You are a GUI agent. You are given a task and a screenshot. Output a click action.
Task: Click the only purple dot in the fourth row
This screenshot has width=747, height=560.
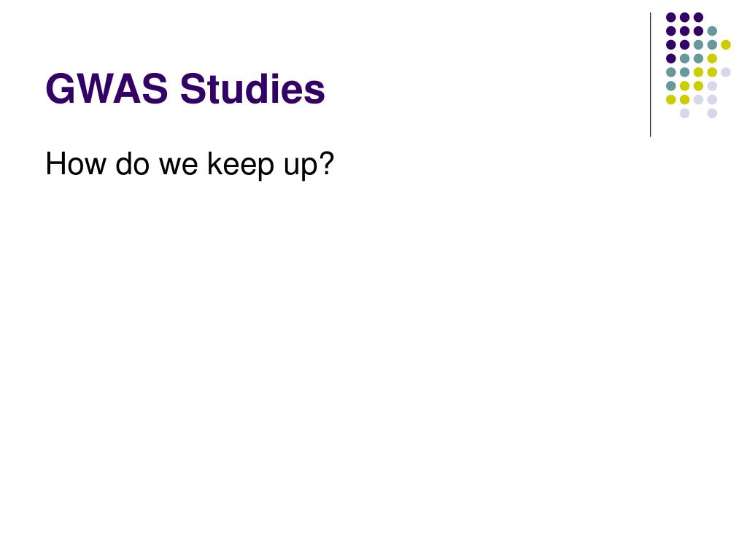[671, 58]
